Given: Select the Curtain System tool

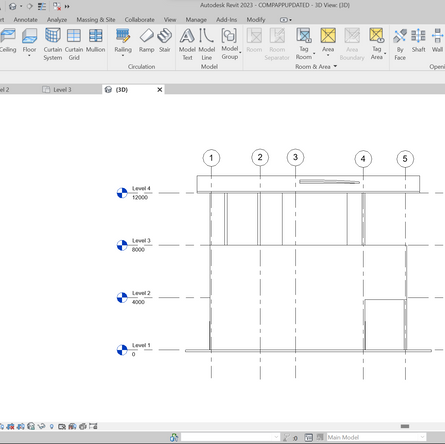Looking at the screenshot, I should (x=53, y=44).
